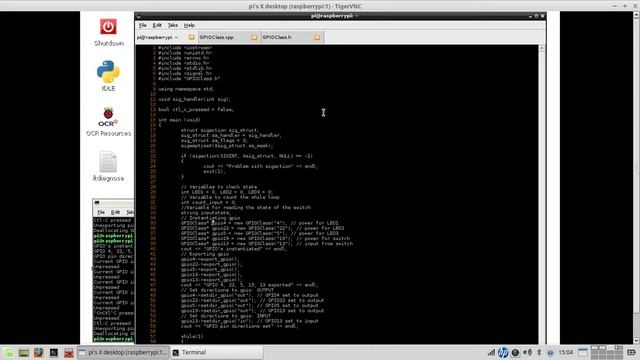The height and width of the screenshot is (360, 640).
Task: Open the volume speaker tray icon
Action: point(527,352)
